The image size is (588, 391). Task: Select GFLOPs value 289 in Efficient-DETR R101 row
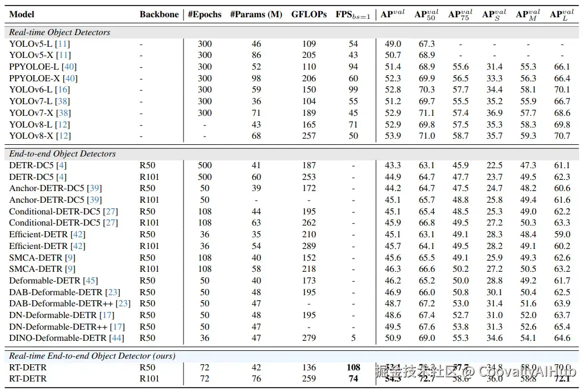click(309, 246)
